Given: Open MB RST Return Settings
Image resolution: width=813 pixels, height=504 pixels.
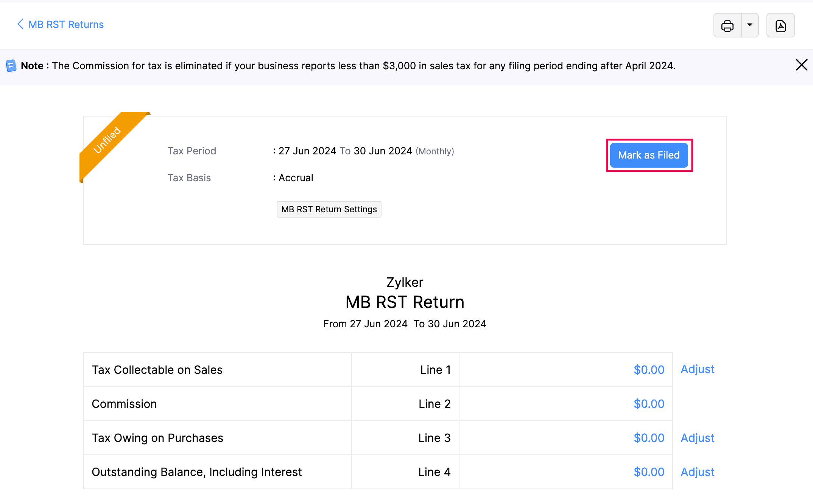Looking at the screenshot, I should pyautogui.click(x=329, y=209).
